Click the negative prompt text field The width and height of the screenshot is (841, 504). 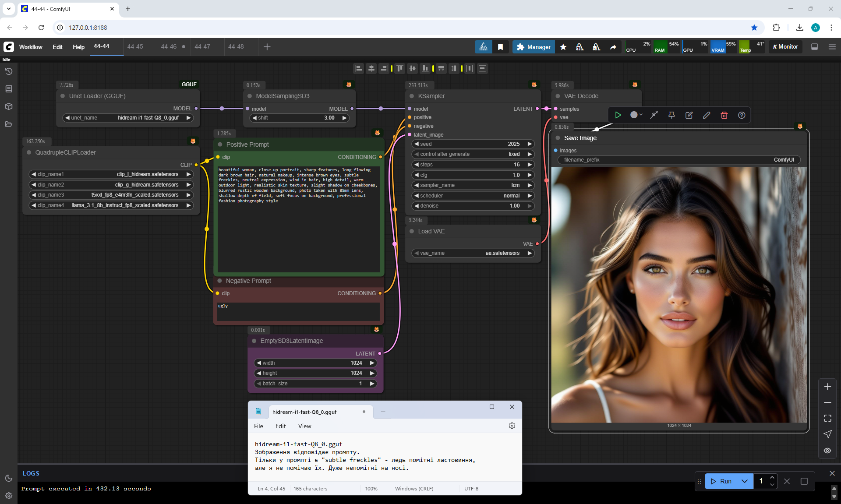point(298,311)
